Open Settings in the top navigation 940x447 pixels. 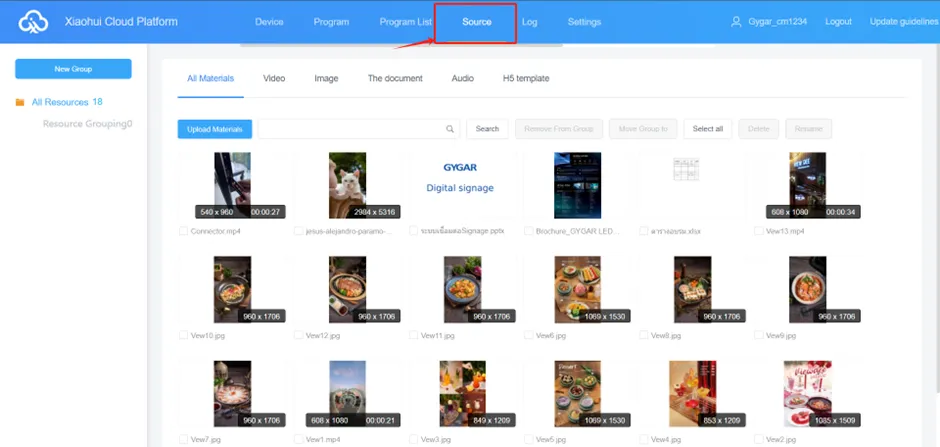585,22
